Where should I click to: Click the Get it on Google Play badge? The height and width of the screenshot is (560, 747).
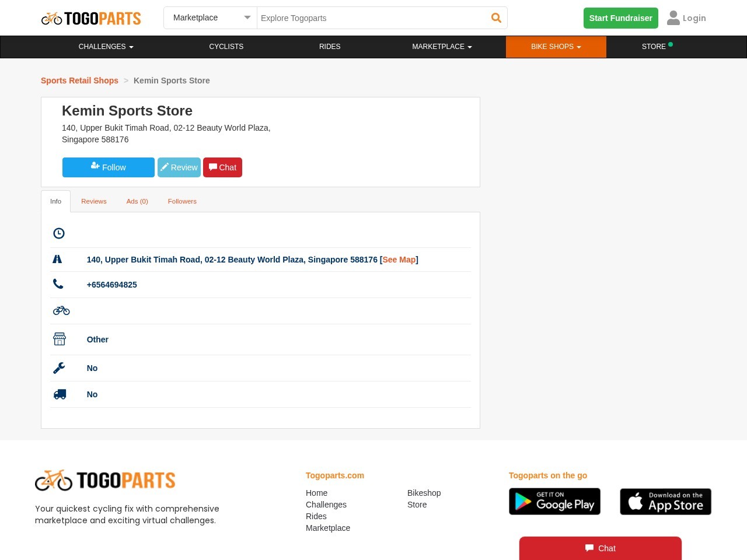click(x=554, y=501)
